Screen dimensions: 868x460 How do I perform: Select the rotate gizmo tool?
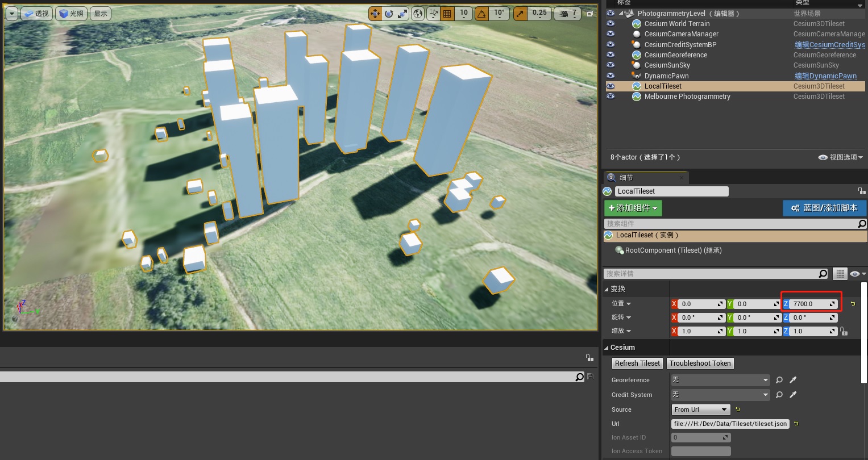click(x=389, y=13)
